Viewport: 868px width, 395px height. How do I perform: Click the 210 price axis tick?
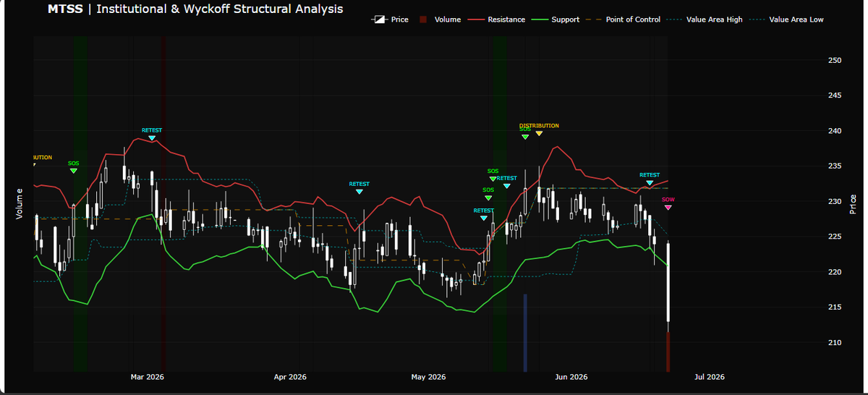click(x=835, y=343)
